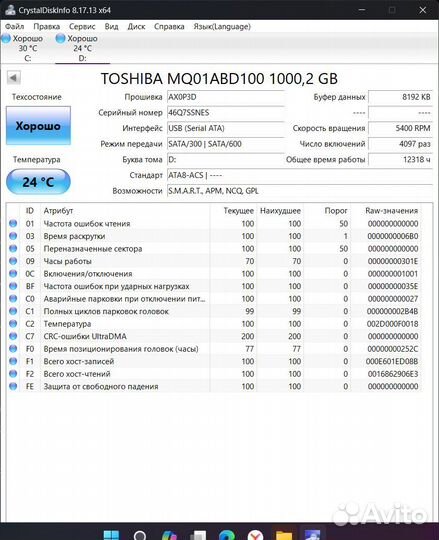Viewport: 439px width, 540px height.
Task: Click the Порог column header
Action: pos(327,211)
